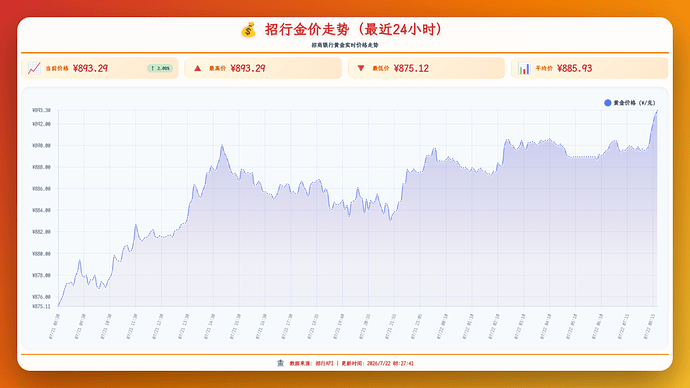Click the ¥890.00 y-axis label
This screenshot has height=388, width=690.
[41, 146]
